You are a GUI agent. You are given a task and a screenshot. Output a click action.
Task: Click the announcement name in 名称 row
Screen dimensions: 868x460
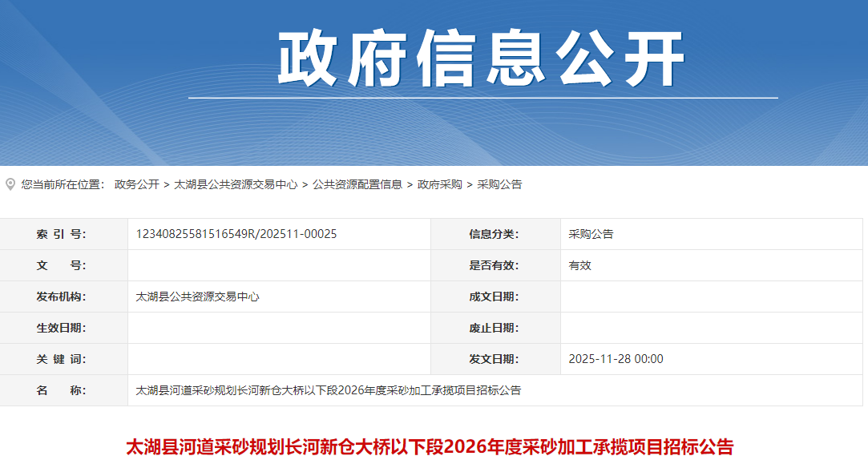tap(329, 390)
